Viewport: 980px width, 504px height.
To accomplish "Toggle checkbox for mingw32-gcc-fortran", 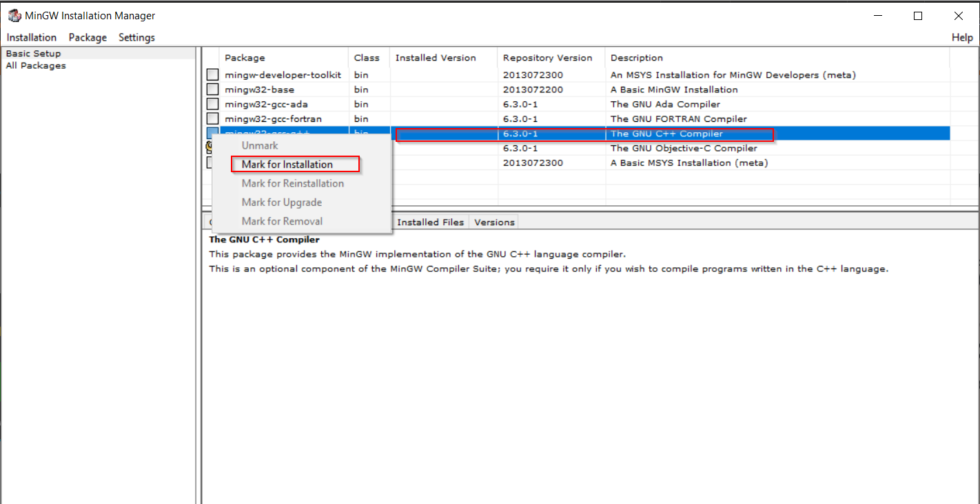I will [x=213, y=119].
